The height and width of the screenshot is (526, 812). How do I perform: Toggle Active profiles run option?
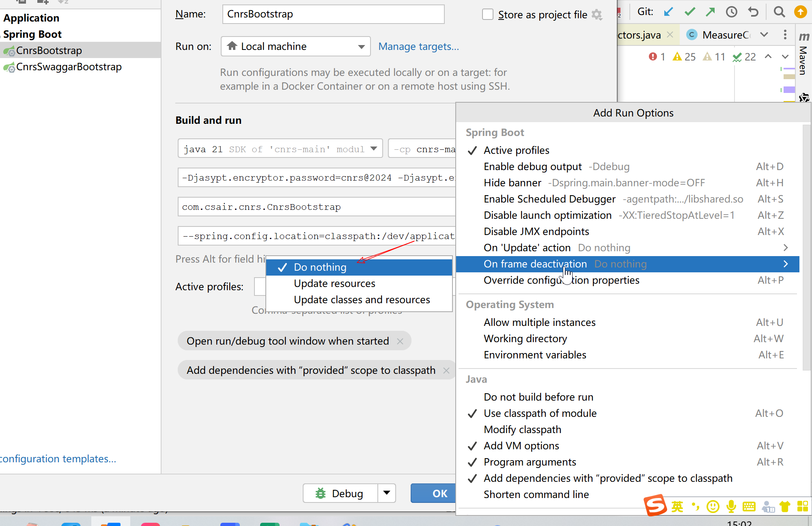516,150
